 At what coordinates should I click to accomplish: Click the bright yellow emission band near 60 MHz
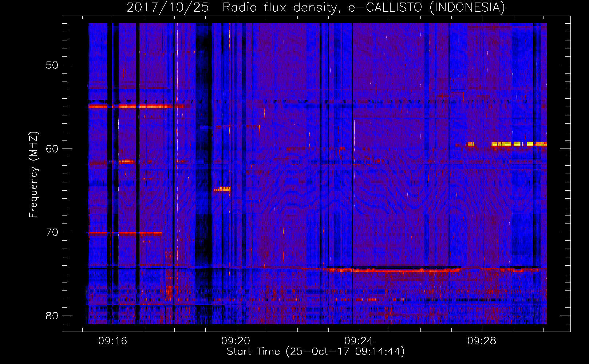[x=518, y=144]
